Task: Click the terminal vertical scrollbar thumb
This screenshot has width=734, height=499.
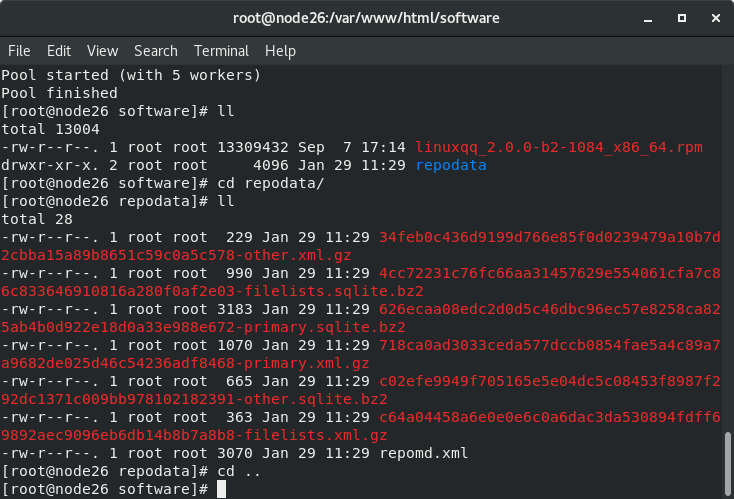Action: pos(727,462)
